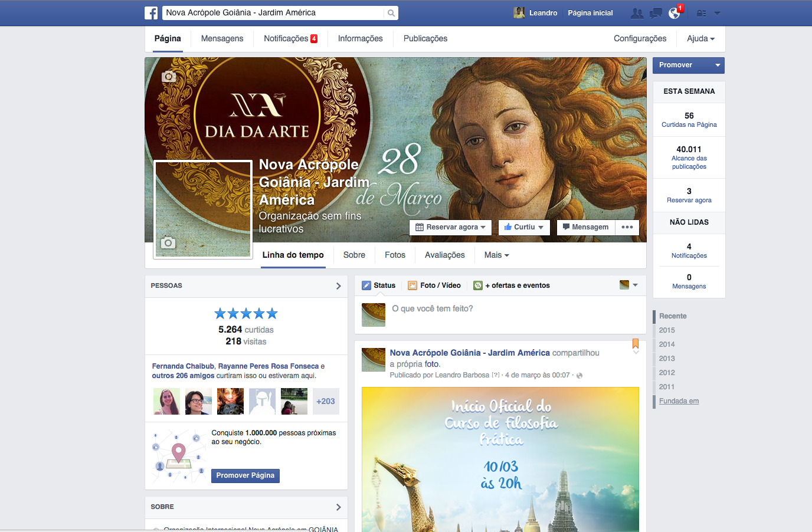Viewport: 812px width, 532px height.
Task: Select Linha do tempo tab
Action: click(293, 255)
